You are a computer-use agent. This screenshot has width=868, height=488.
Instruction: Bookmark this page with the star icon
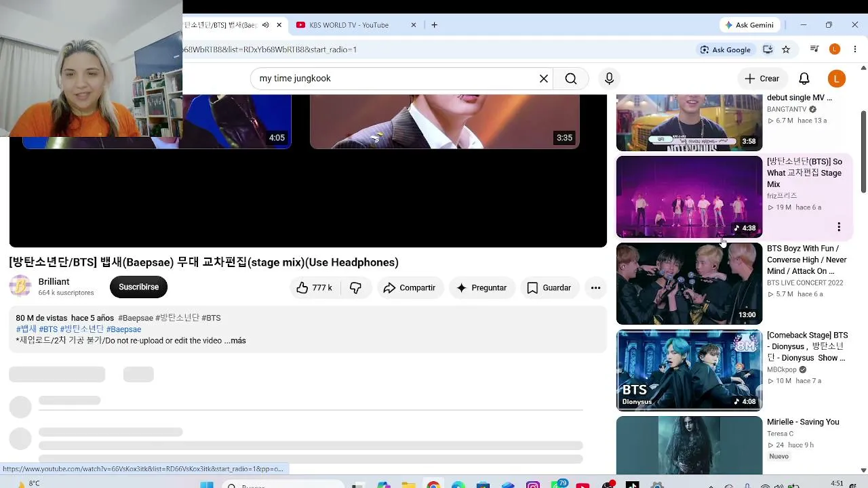786,49
